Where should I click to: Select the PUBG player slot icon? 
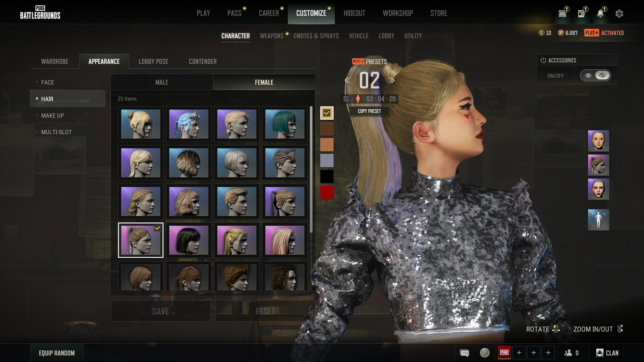504,352
